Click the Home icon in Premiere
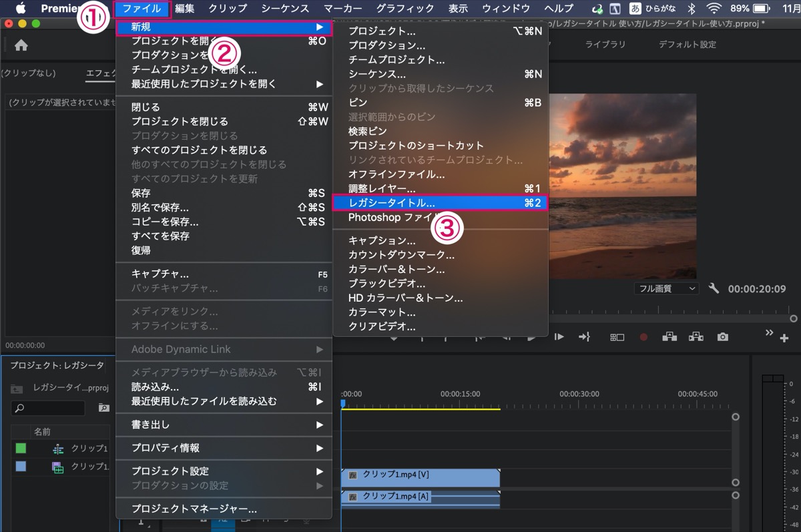This screenshot has height=532, width=801. (x=21, y=45)
